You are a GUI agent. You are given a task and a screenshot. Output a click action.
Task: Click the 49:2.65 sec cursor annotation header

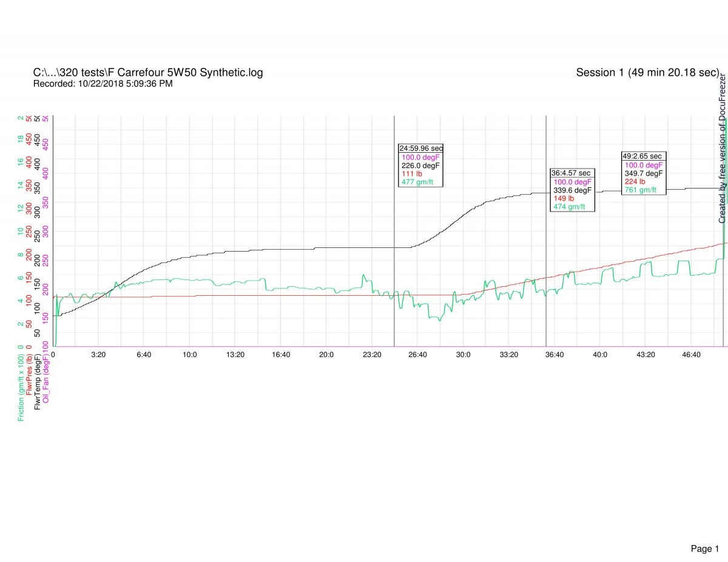(642, 156)
